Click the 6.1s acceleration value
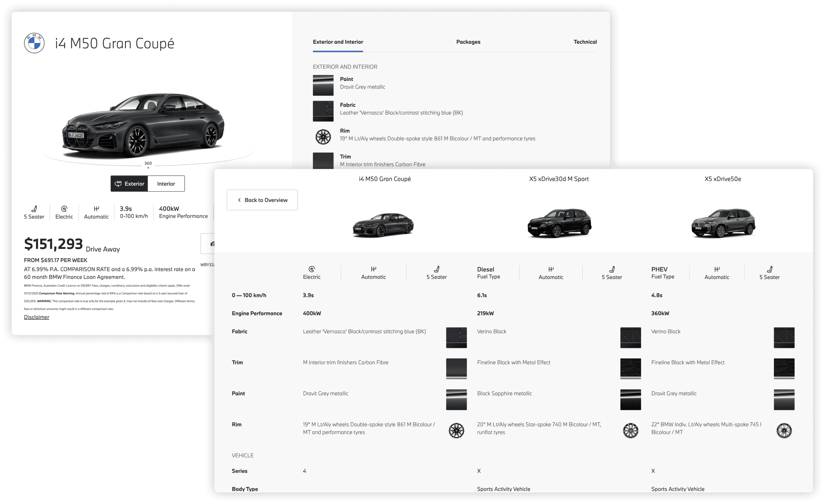This screenshot has height=504, width=825. pyautogui.click(x=482, y=295)
